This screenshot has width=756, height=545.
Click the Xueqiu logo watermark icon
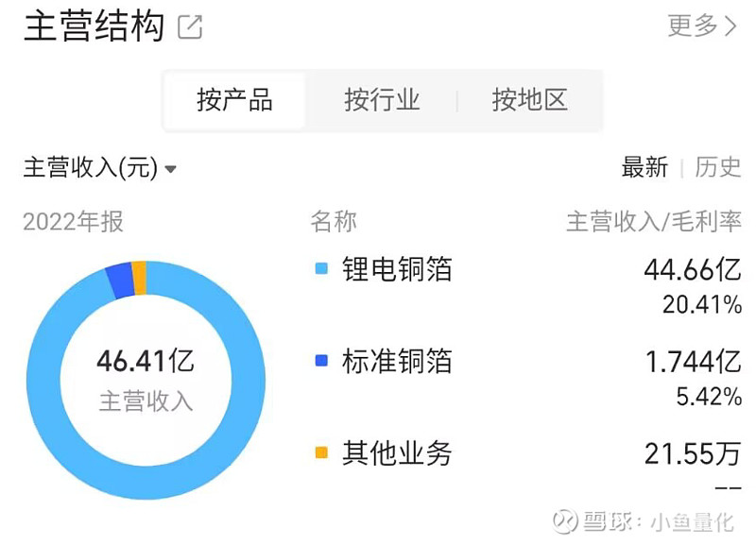coord(565,520)
